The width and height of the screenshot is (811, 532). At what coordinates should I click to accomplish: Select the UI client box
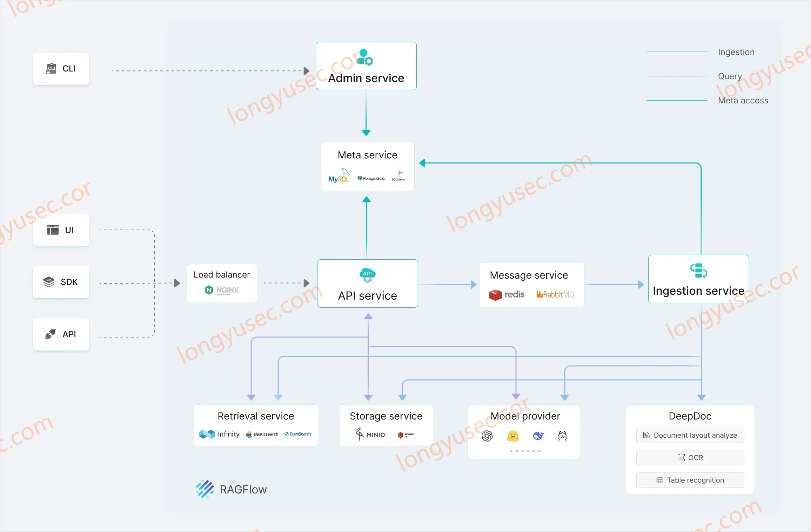[x=61, y=230]
